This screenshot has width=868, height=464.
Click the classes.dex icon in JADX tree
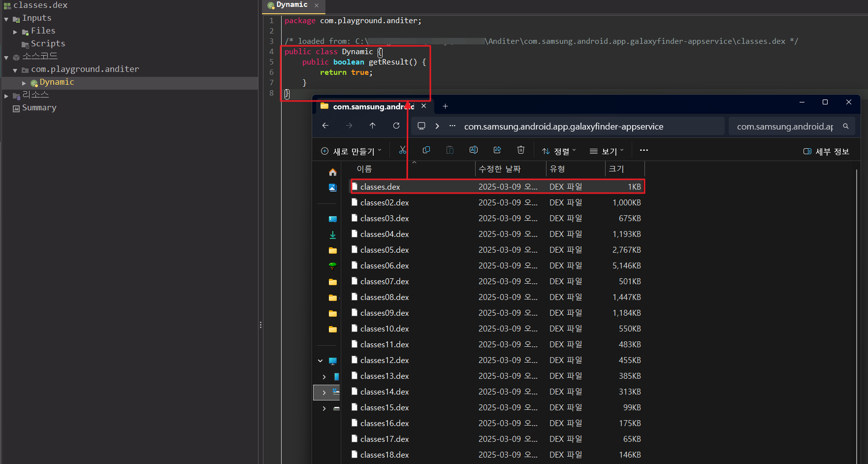(7, 6)
